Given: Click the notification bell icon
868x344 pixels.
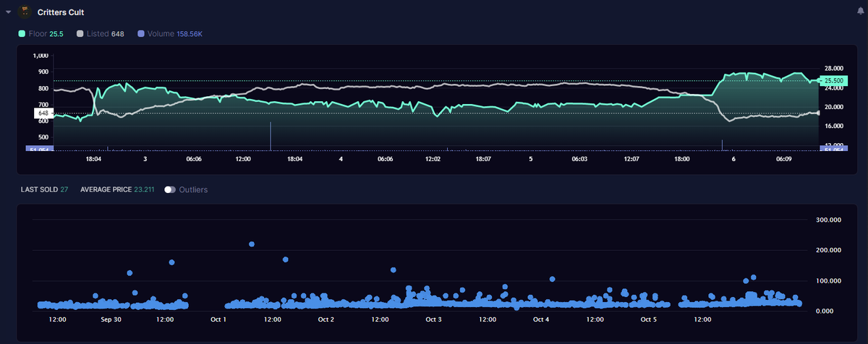Looking at the screenshot, I should pyautogui.click(x=859, y=12).
